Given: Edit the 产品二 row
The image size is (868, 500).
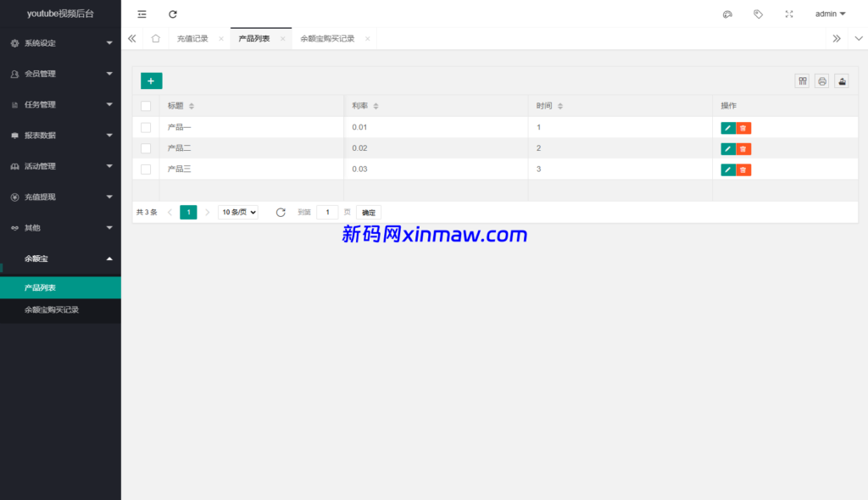Looking at the screenshot, I should tap(728, 149).
